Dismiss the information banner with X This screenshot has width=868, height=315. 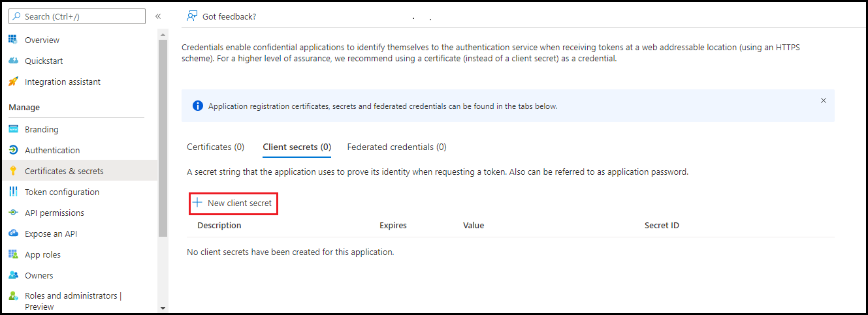click(824, 100)
